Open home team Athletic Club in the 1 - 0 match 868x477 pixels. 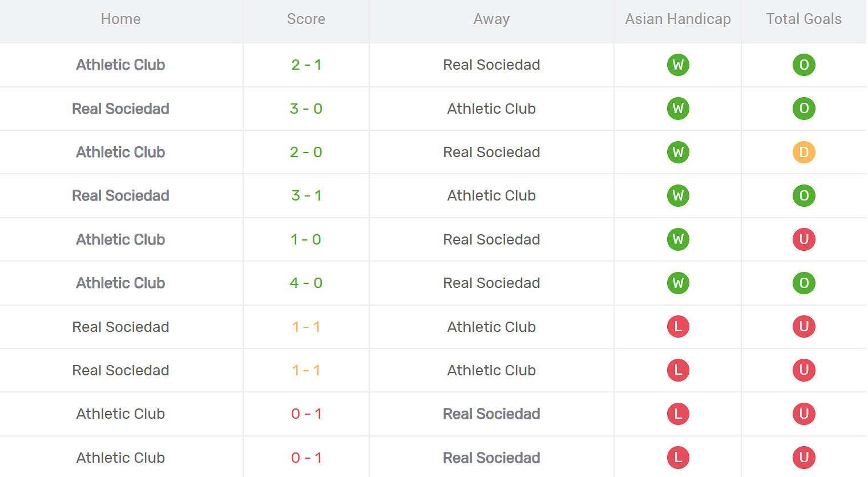click(120, 239)
